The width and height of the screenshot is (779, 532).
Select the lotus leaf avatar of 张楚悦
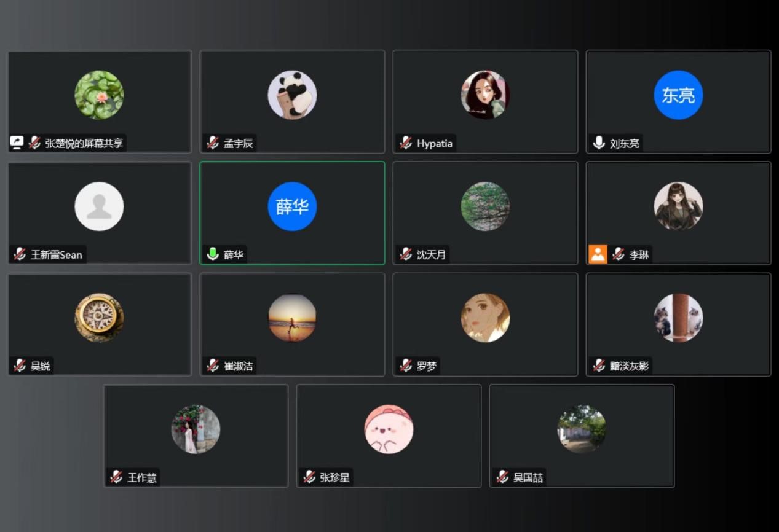[x=99, y=95]
